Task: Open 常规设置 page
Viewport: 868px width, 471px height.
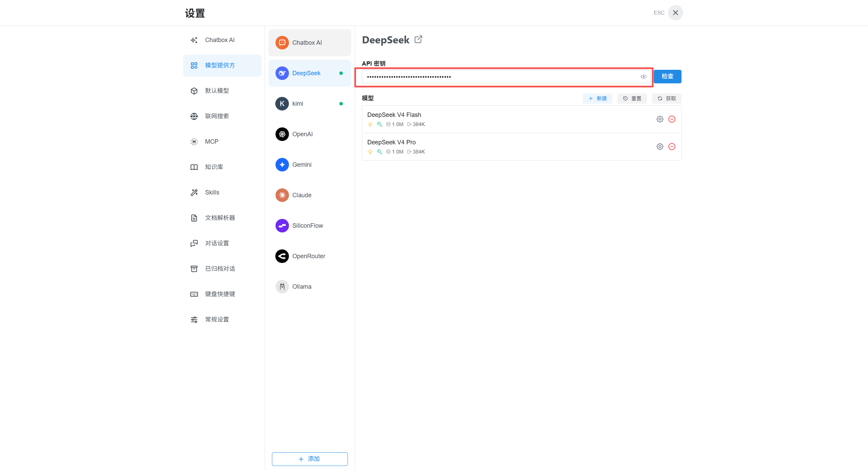Action: coord(222,320)
